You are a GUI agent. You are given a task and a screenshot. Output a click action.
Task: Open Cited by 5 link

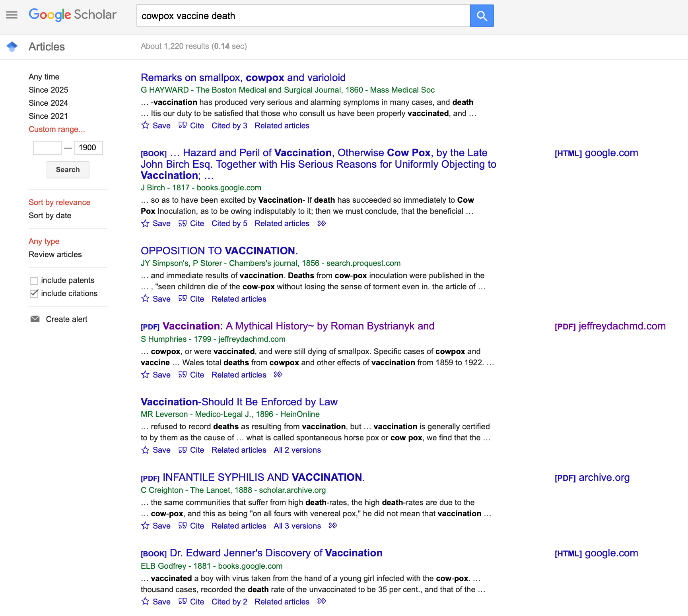[229, 223]
